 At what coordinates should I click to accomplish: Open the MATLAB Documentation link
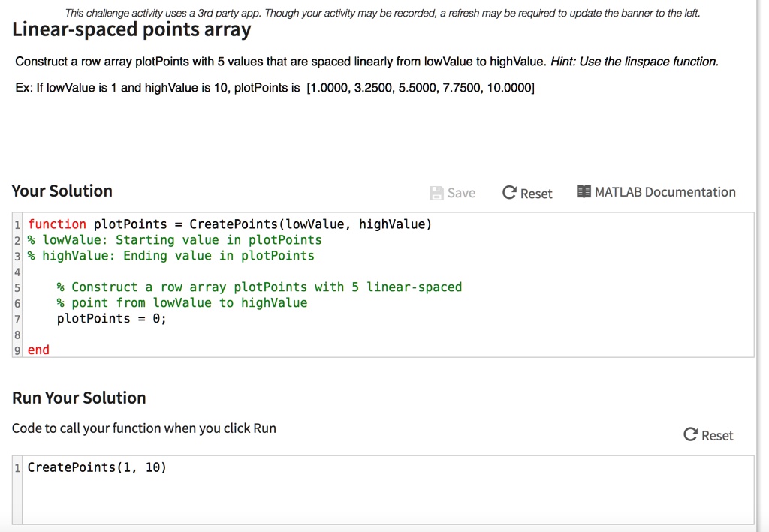665,192
